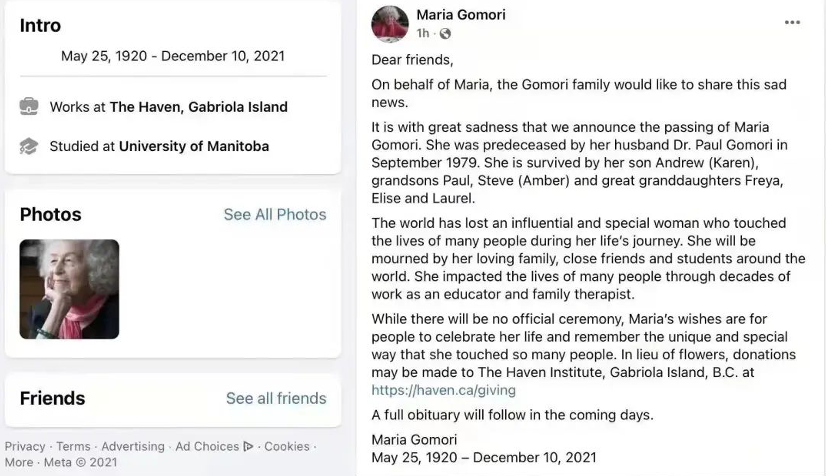Open the See all friends link
This screenshot has width=826, height=476.
276,398
